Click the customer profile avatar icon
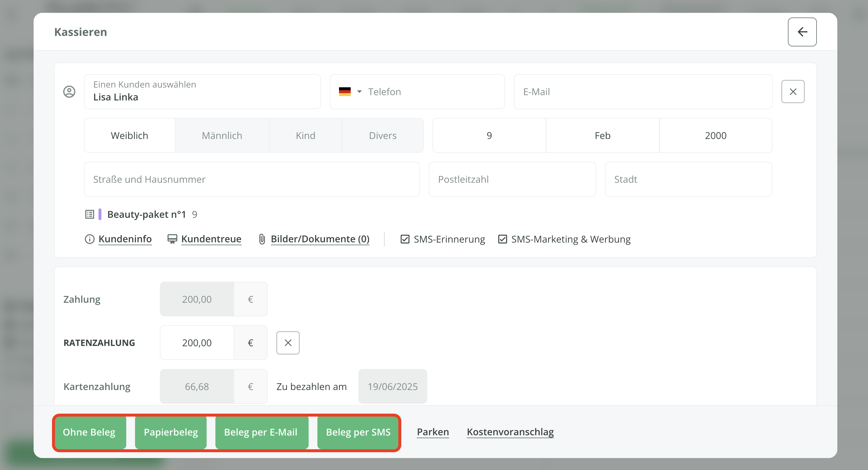 [x=70, y=92]
